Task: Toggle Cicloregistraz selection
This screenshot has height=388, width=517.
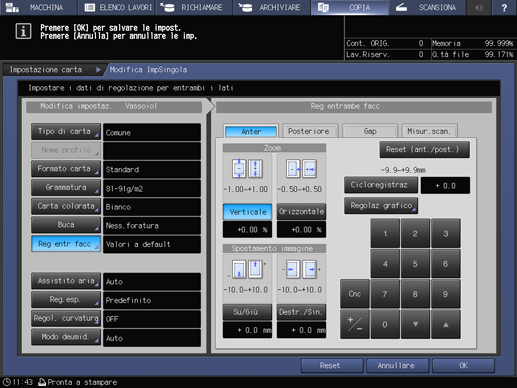Action: pos(381,185)
